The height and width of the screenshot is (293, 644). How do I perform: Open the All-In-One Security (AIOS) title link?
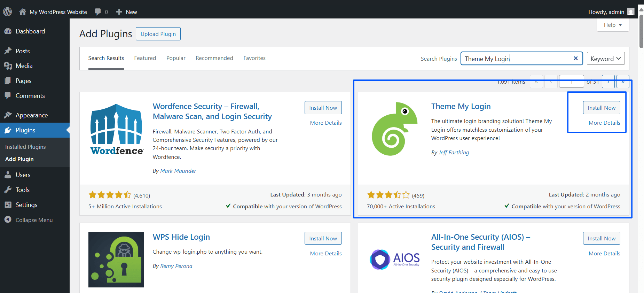coord(481,242)
